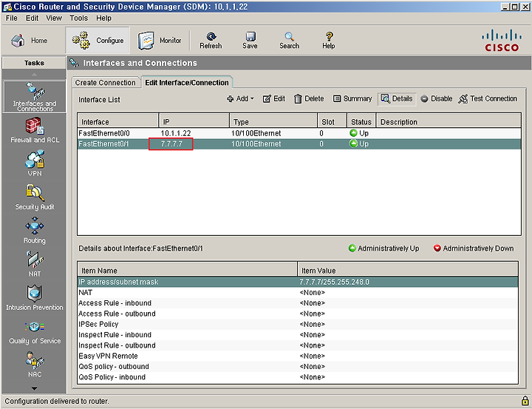Select the FastEthernet0/0 interface row
532x409 pixels.
click(299, 133)
